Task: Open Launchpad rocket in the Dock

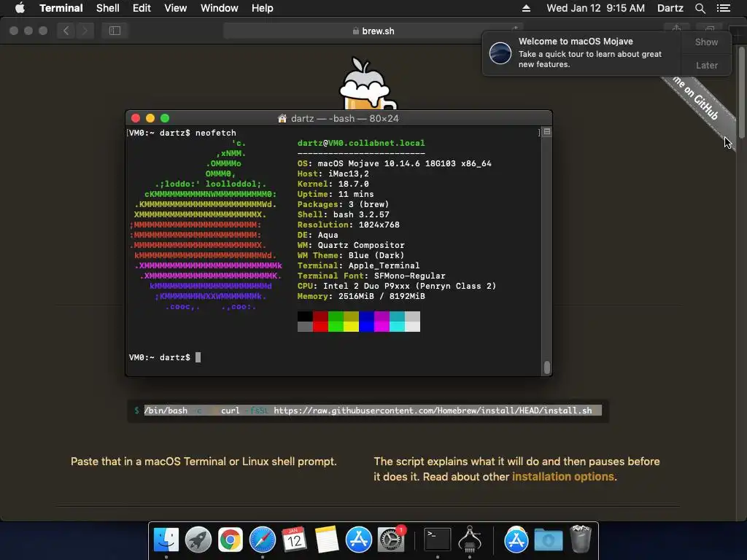Action: point(198,540)
